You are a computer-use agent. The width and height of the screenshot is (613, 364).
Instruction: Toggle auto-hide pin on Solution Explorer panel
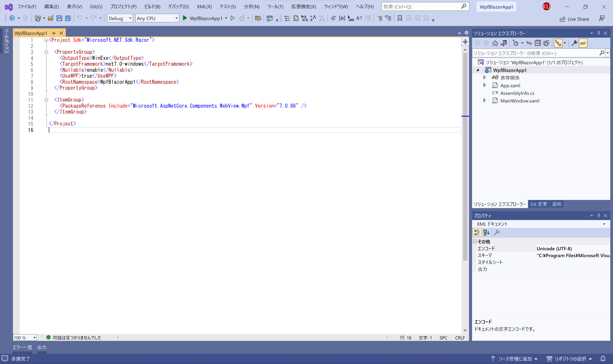(598, 33)
